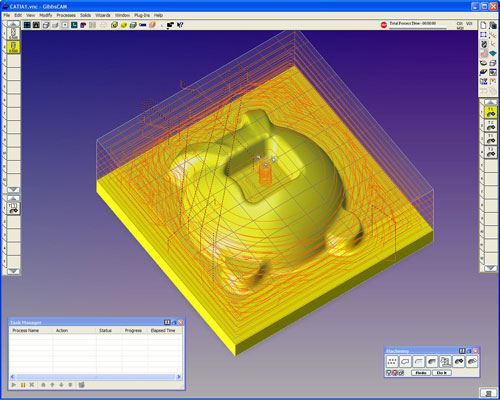Click the pause icon in Task Manager
This screenshot has height=400, width=500.
point(23,385)
